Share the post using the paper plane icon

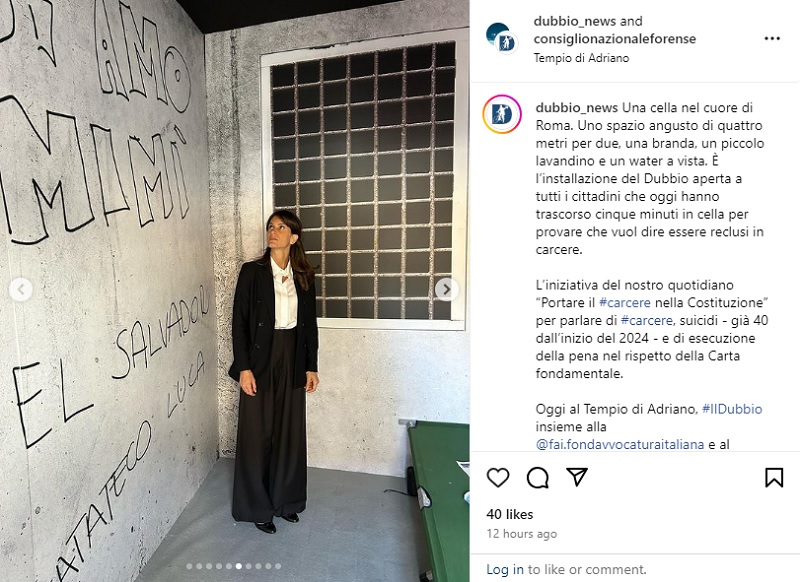(x=577, y=477)
